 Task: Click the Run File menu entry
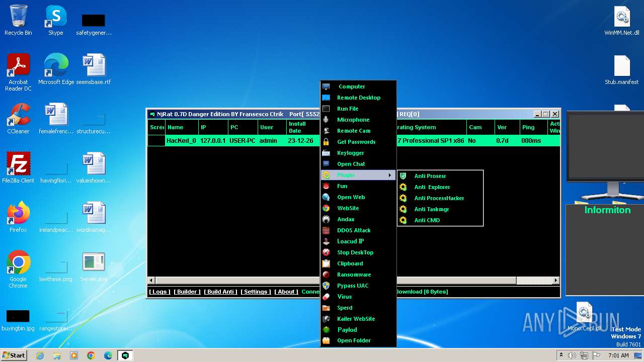click(358, 109)
